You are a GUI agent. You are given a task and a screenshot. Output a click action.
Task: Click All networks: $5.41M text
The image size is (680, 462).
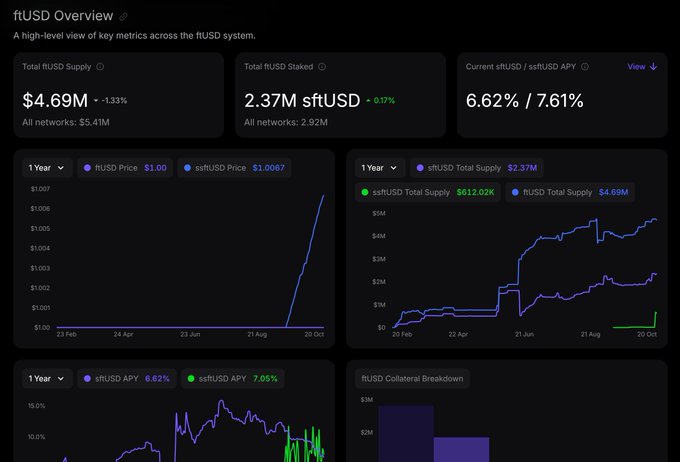coord(66,122)
